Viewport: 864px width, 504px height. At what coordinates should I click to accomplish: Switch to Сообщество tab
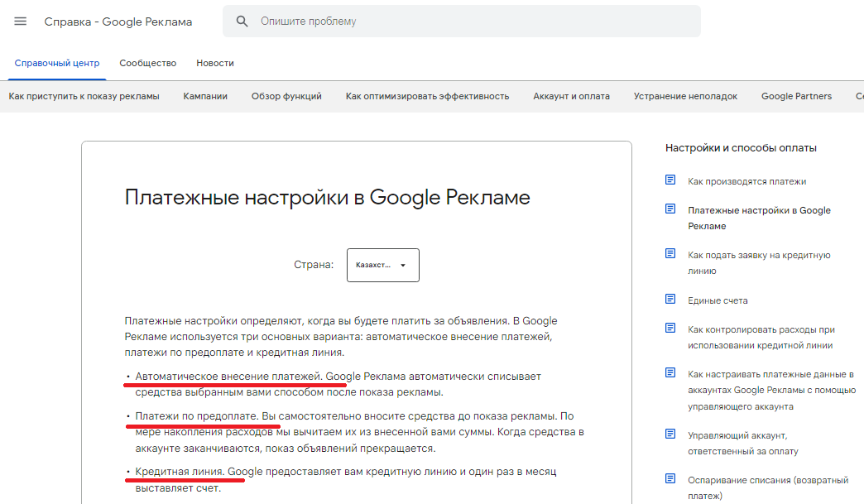147,64
